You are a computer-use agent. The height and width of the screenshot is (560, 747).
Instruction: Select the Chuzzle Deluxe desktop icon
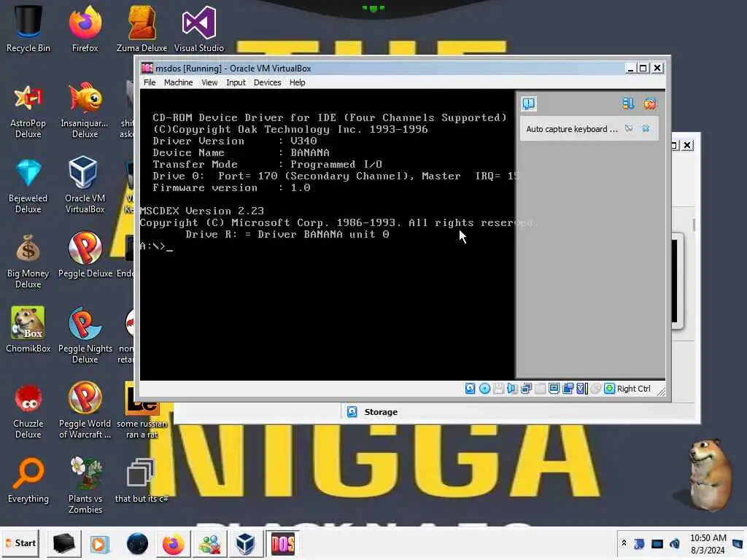click(x=28, y=411)
